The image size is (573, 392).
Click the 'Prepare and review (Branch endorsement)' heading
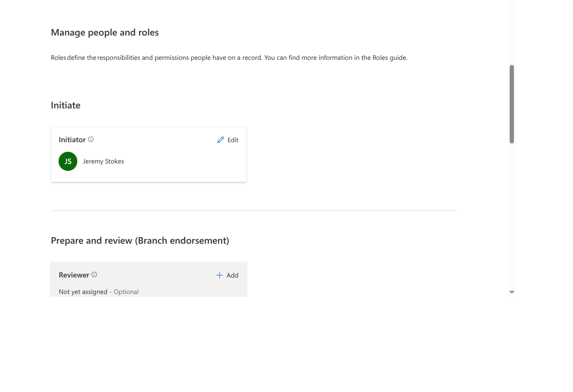click(x=140, y=240)
